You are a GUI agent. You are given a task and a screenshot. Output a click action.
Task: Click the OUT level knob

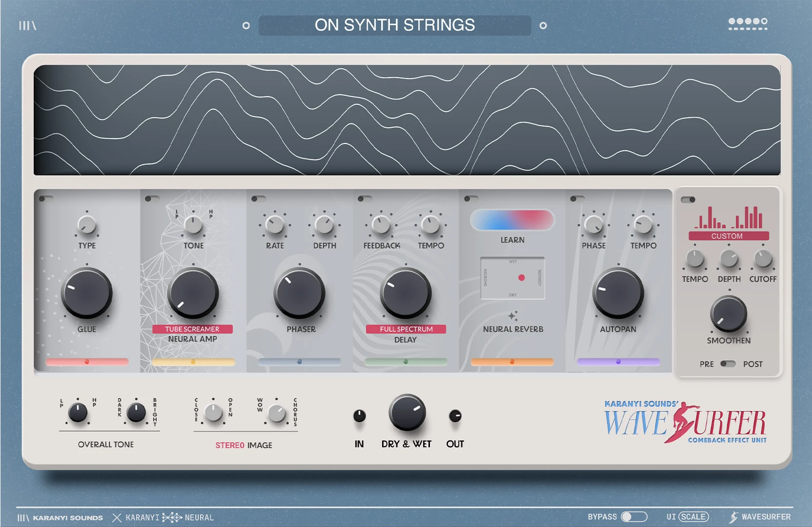455,416
